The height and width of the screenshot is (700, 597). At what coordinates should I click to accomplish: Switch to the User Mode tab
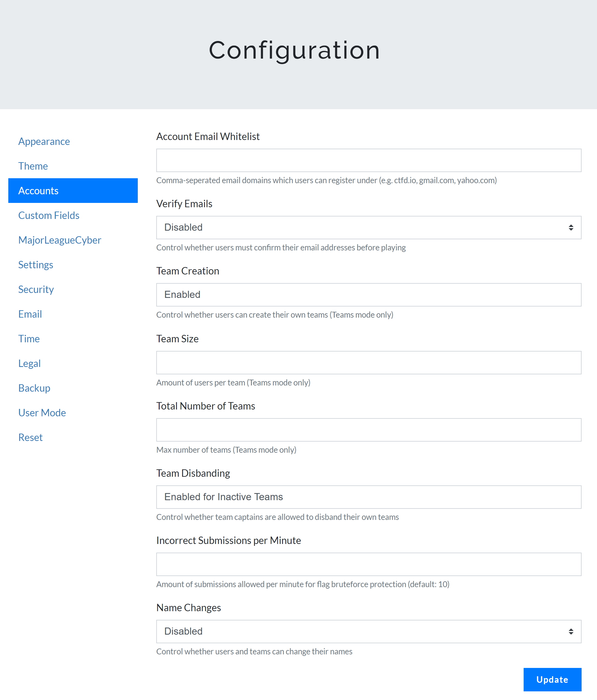tap(42, 413)
